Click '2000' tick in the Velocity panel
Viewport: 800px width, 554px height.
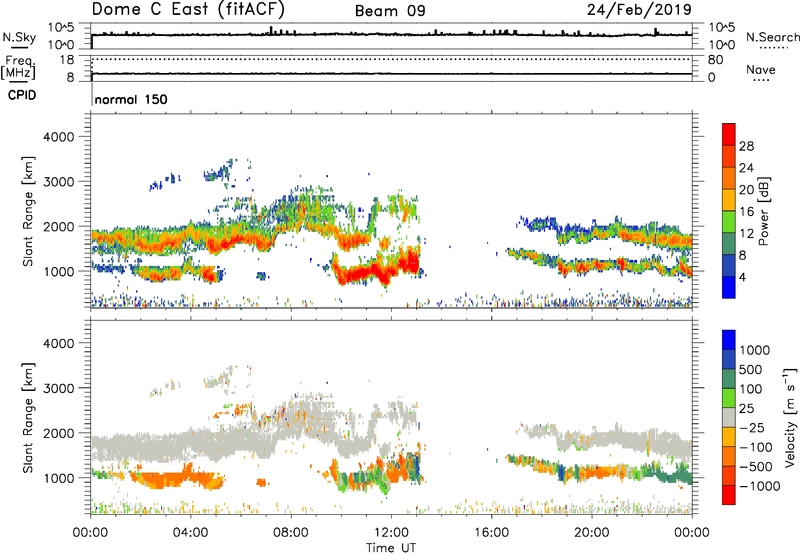(59, 433)
